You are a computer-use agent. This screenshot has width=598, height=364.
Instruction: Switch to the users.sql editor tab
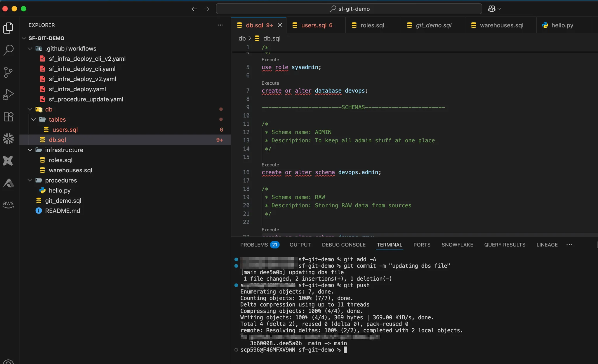tap(316, 25)
